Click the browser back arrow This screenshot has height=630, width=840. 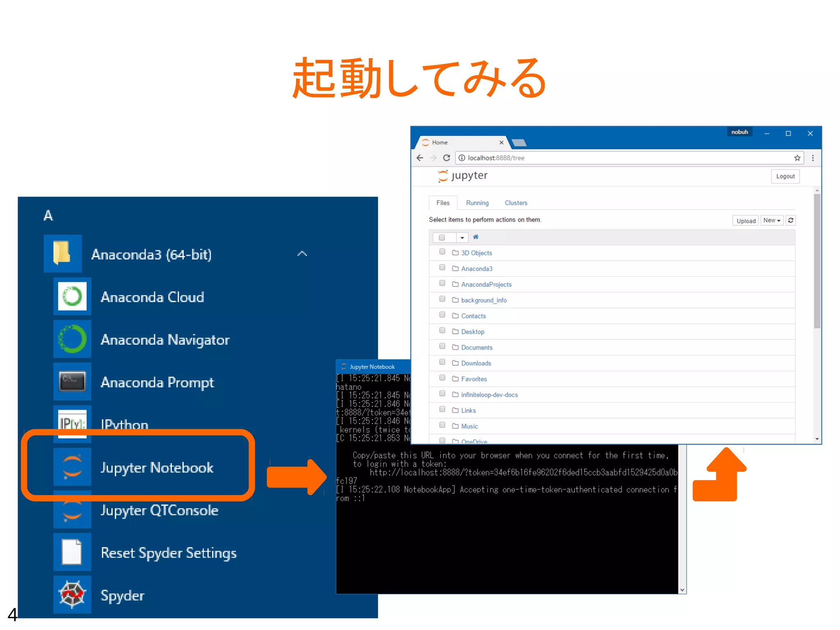420,158
